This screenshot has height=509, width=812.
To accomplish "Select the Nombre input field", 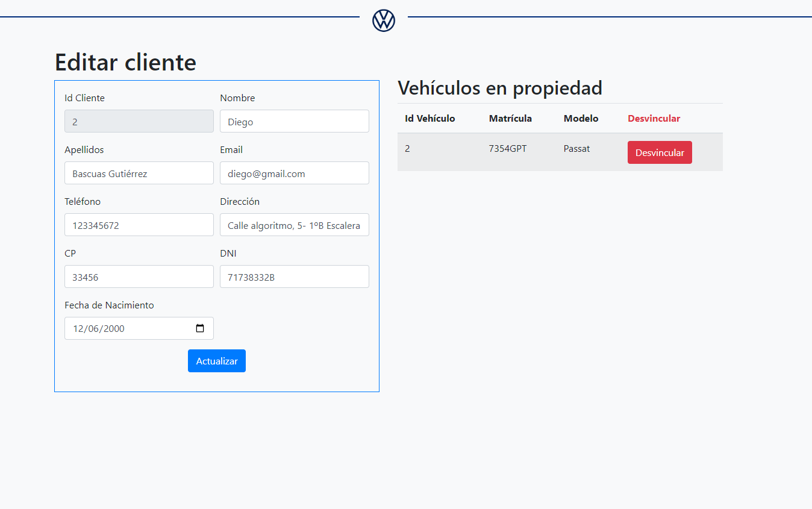I will pyautogui.click(x=294, y=121).
